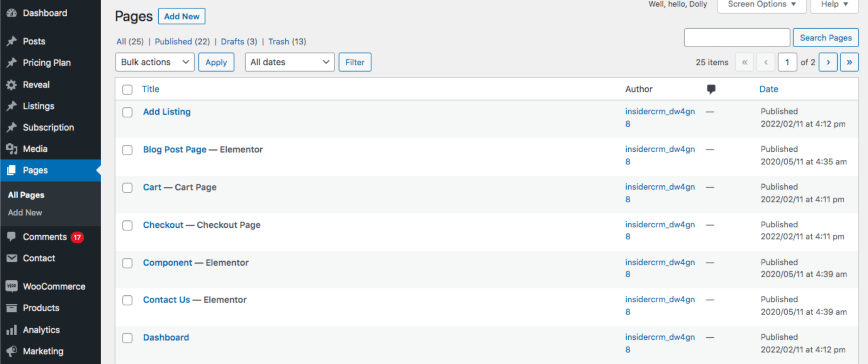Open the Checkout page title link
Viewport: 868px width, 364px height.
click(163, 225)
